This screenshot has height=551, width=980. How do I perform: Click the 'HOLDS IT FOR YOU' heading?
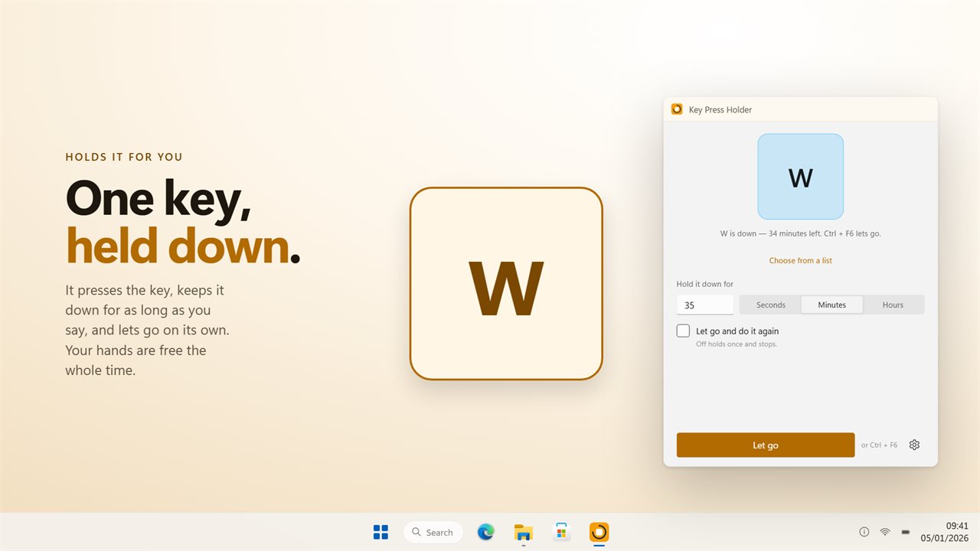tap(124, 157)
